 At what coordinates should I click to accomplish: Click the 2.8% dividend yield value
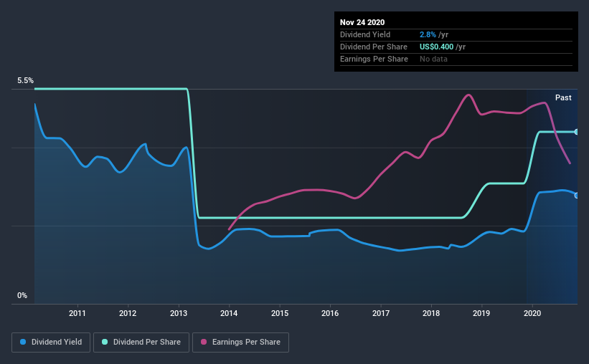pos(428,34)
